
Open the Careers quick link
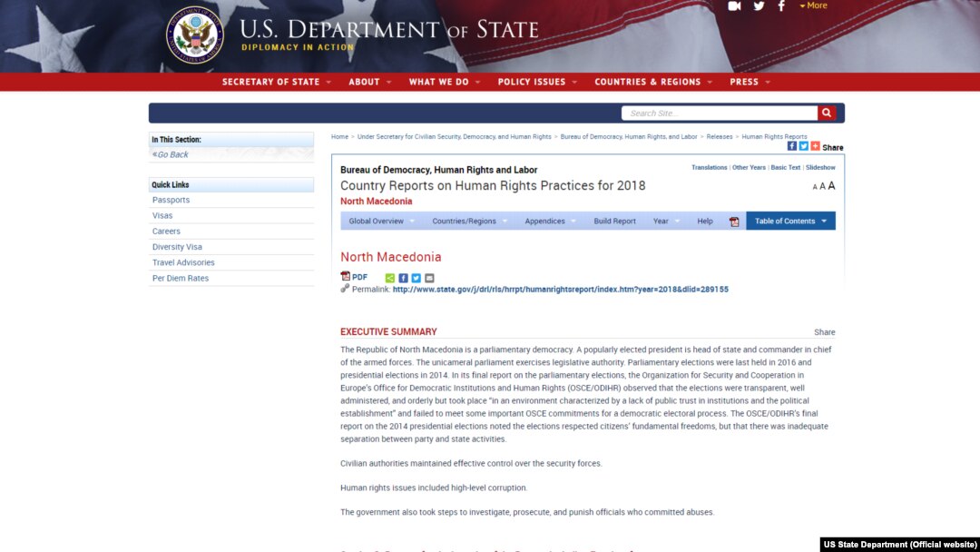(x=166, y=232)
